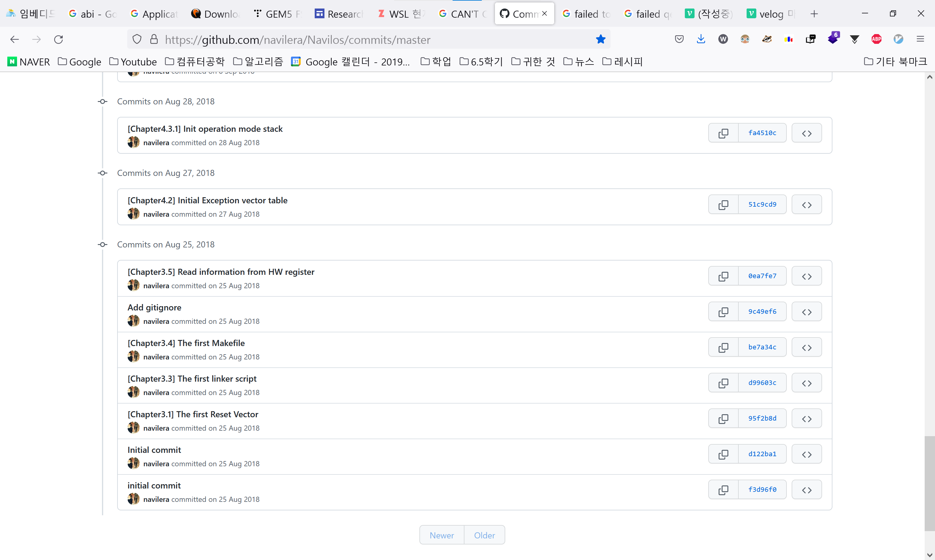
Task: Copy full SHA for commit fa4510c
Action: pos(723,133)
